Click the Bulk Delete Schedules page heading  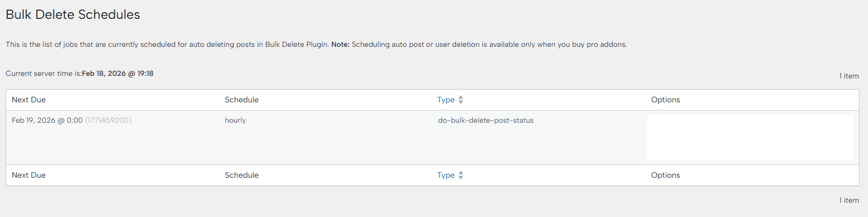[73, 15]
